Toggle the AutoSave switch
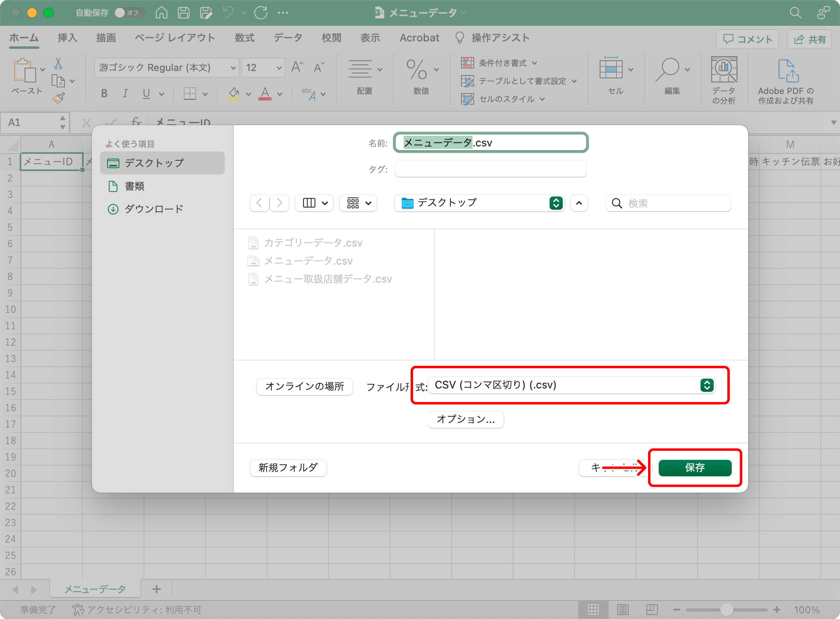 click(x=129, y=13)
